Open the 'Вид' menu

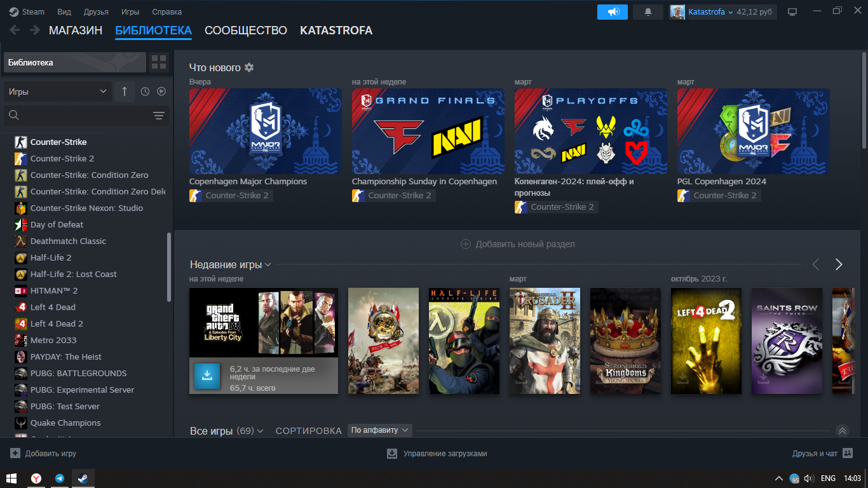[64, 12]
